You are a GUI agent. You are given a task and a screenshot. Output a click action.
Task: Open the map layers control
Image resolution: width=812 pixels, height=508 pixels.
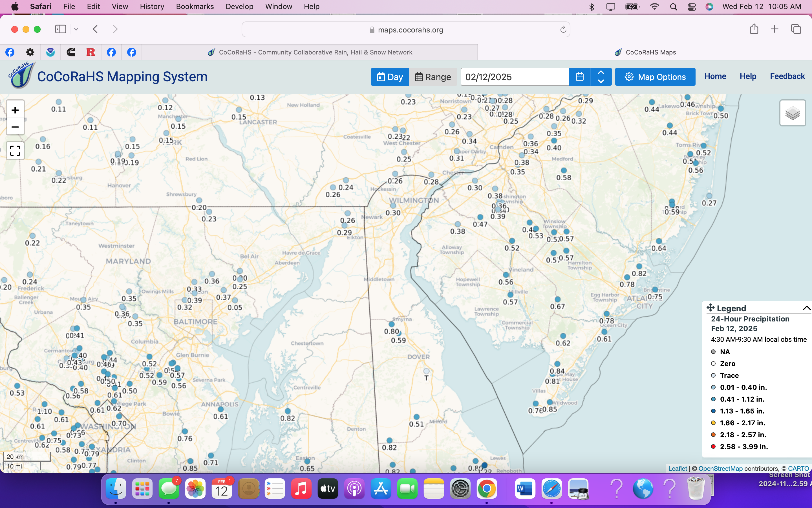[793, 113]
